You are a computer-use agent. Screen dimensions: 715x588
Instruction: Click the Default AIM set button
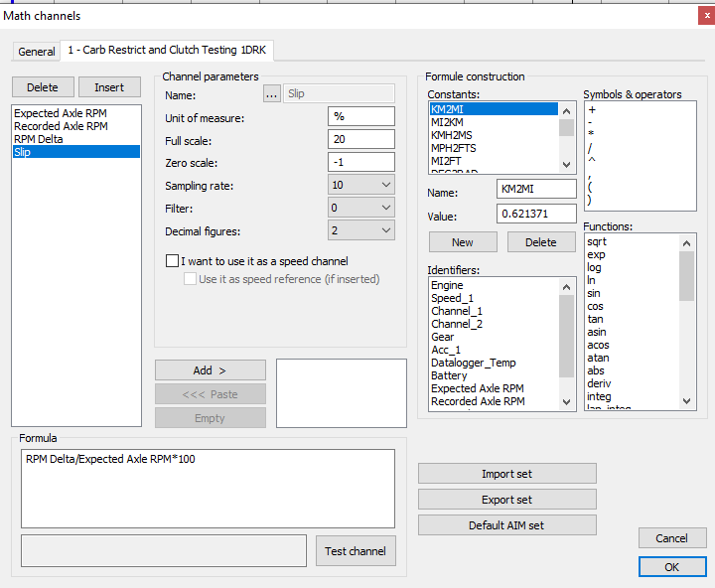point(507,525)
